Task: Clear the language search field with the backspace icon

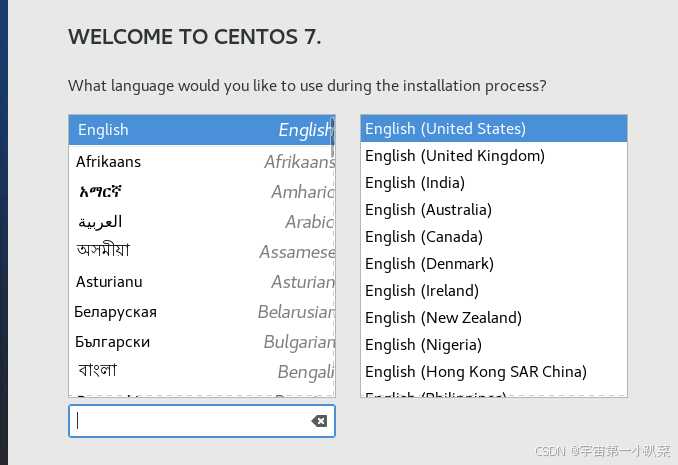Action: 319,421
